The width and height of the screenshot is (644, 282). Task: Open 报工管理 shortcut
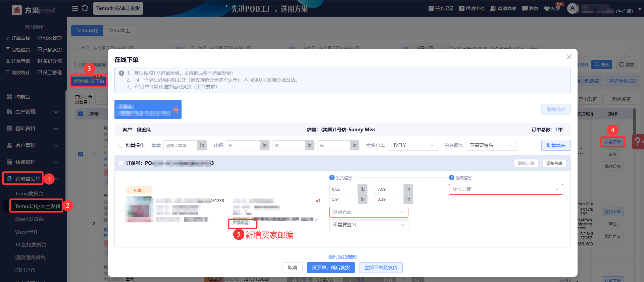click(50, 73)
